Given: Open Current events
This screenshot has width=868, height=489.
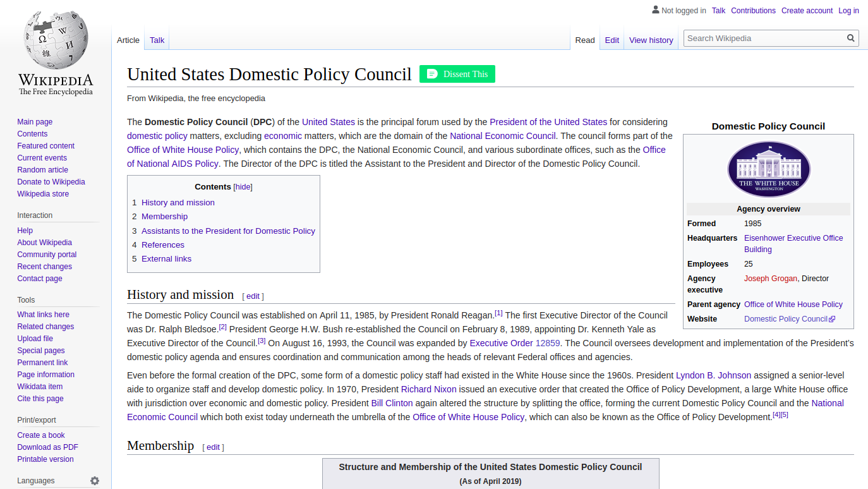Looking at the screenshot, I should 42,158.
